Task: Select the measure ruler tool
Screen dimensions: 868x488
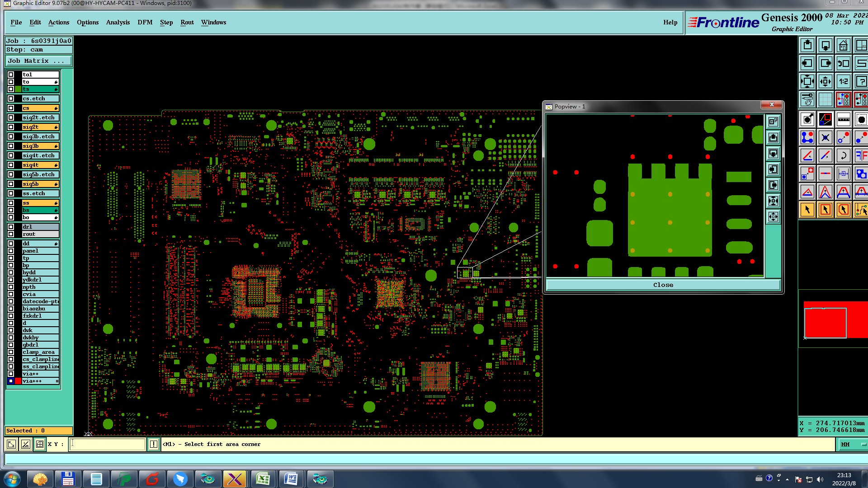Action: point(843,120)
